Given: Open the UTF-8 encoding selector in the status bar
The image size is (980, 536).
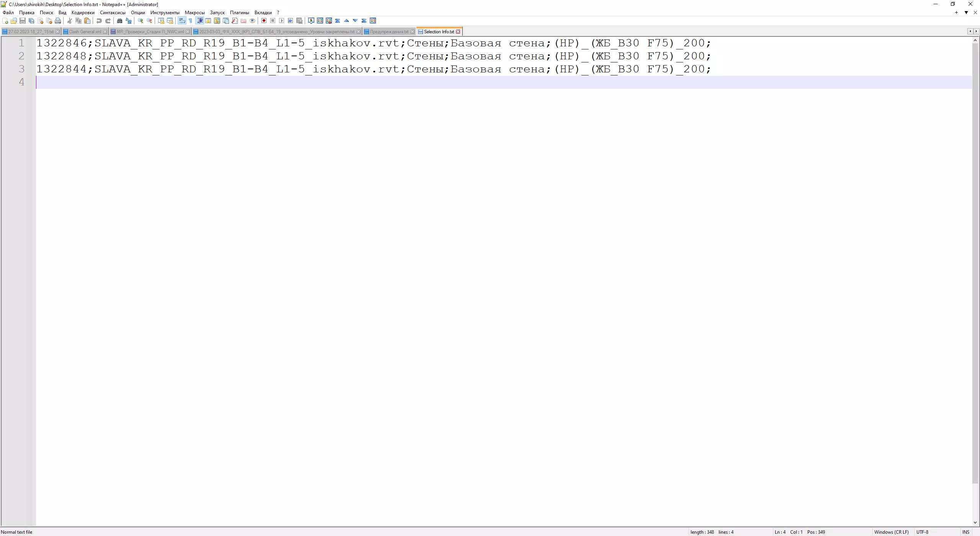Looking at the screenshot, I should coord(922,532).
